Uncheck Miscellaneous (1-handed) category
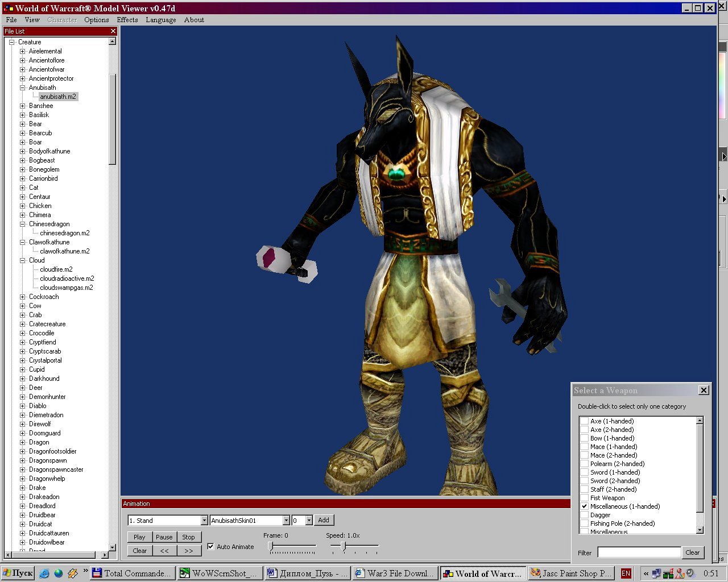728x582 pixels. pos(584,506)
